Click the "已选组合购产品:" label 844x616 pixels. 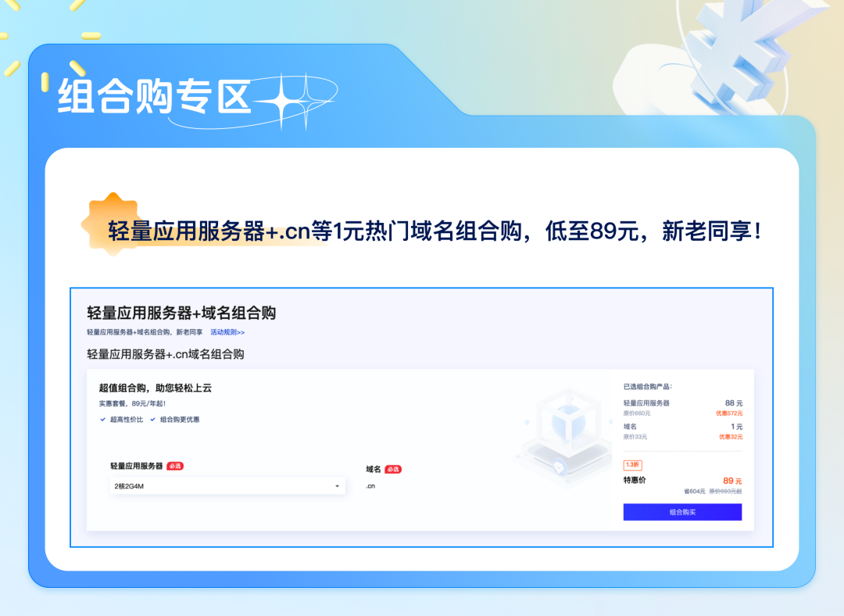[x=648, y=387]
